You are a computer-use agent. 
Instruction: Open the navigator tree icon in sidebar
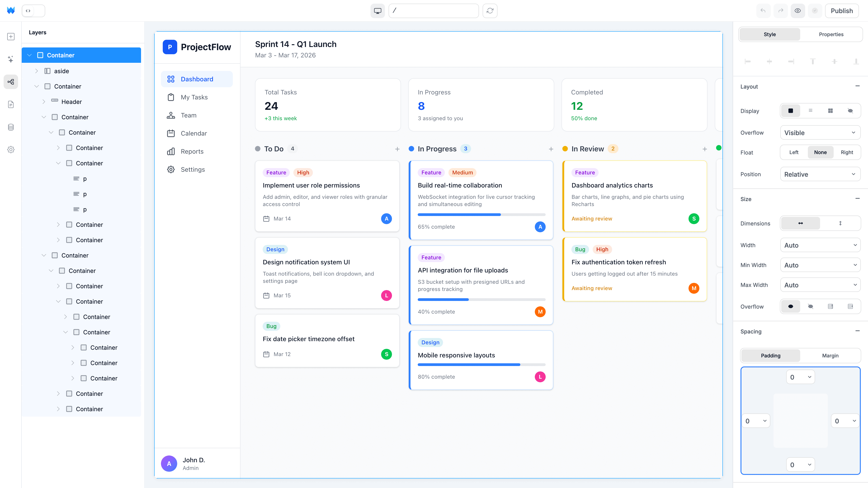coord(11,82)
